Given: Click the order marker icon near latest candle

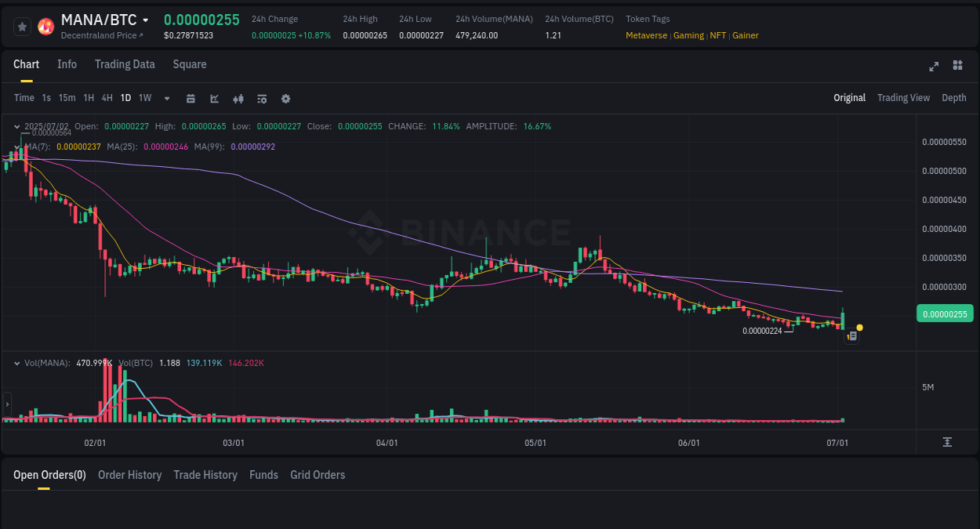Looking at the screenshot, I should (852, 335).
